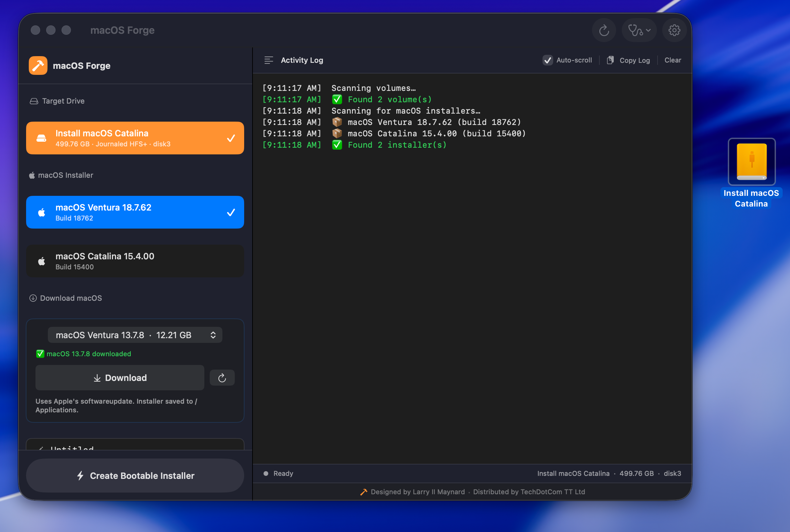The height and width of the screenshot is (532, 790).
Task: Click the download arrow icon on Download button
Action: pos(97,378)
